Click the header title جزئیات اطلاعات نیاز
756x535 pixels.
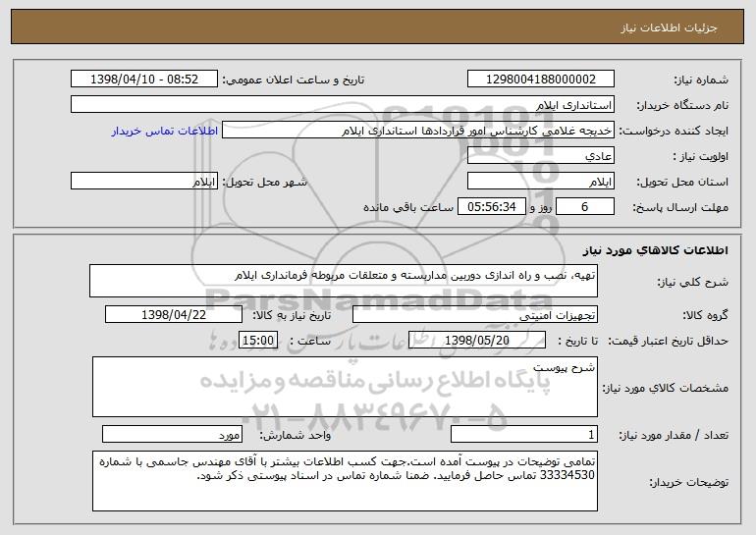(x=669, y=27)
